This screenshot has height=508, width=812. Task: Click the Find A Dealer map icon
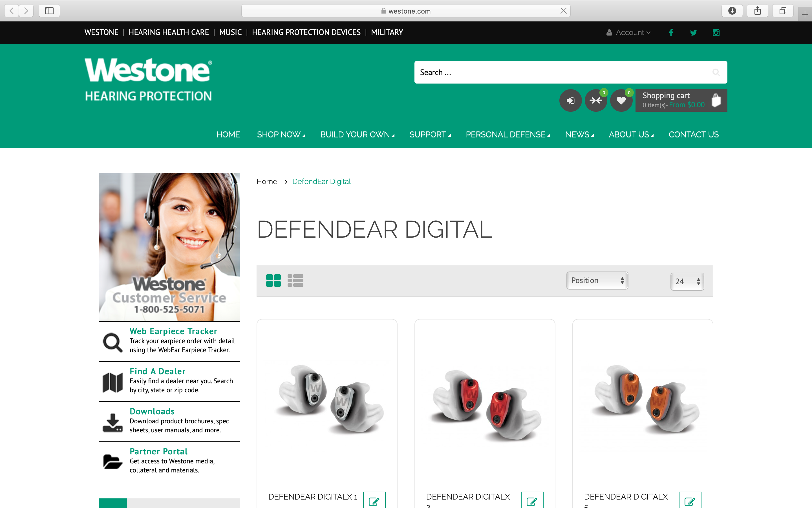point(112,382)
